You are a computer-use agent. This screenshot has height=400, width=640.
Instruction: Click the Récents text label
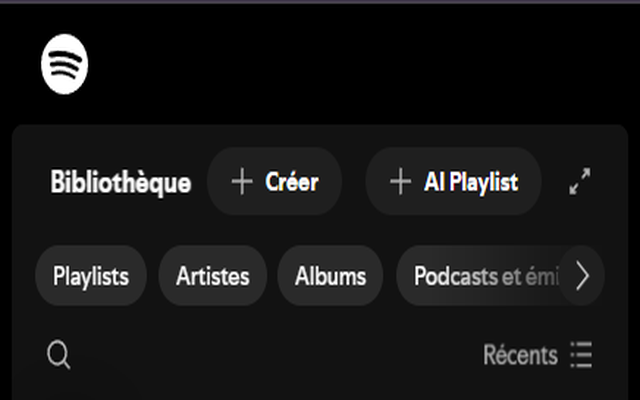520,354
